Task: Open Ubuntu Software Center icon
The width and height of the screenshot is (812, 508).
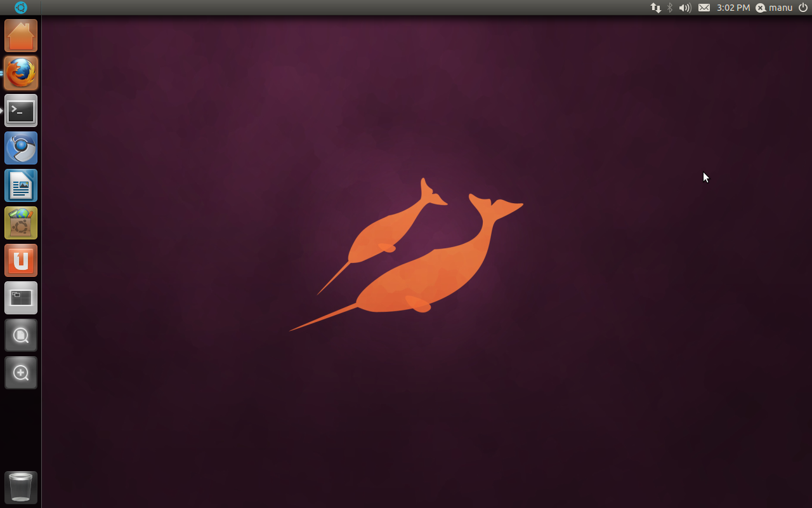Action: [21, 223]
